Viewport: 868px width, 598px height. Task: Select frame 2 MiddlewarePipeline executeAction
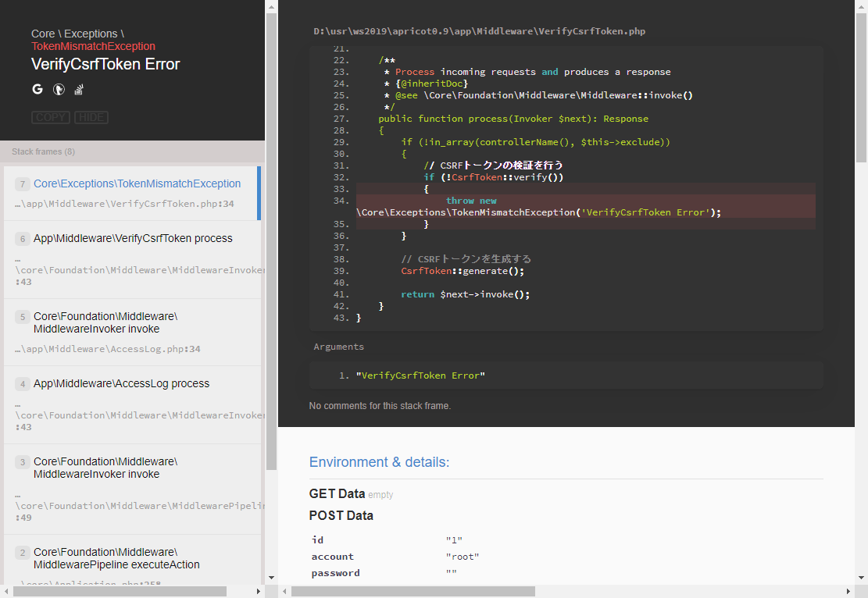pyautogui.click(x=116, y=558)
